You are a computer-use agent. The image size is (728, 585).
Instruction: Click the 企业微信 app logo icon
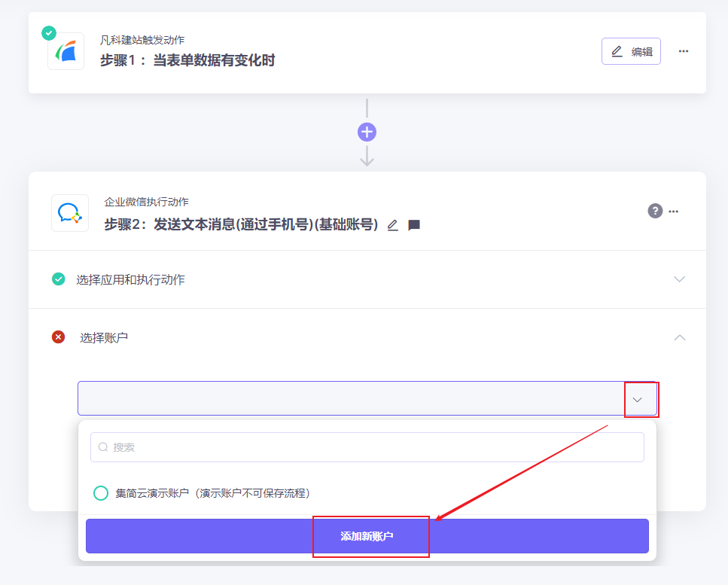click(x=70, y=213)
